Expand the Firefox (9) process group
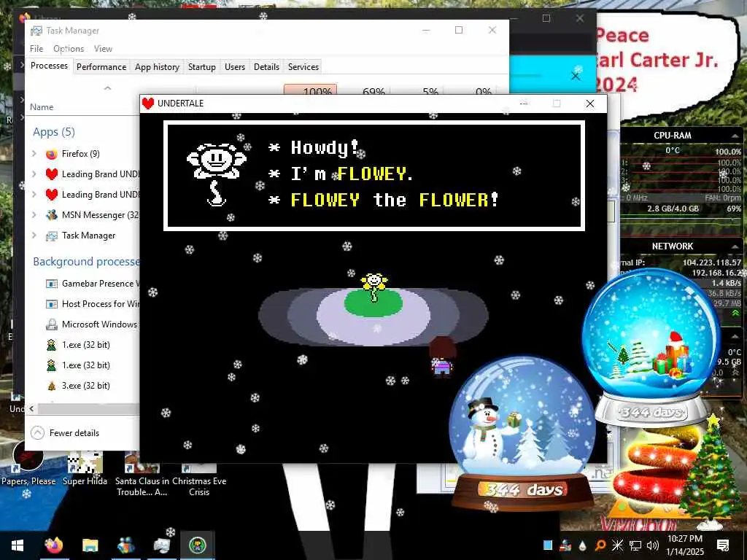Image resolution: width=747 pixels, height=560 pixels. [x=34, y=154]
